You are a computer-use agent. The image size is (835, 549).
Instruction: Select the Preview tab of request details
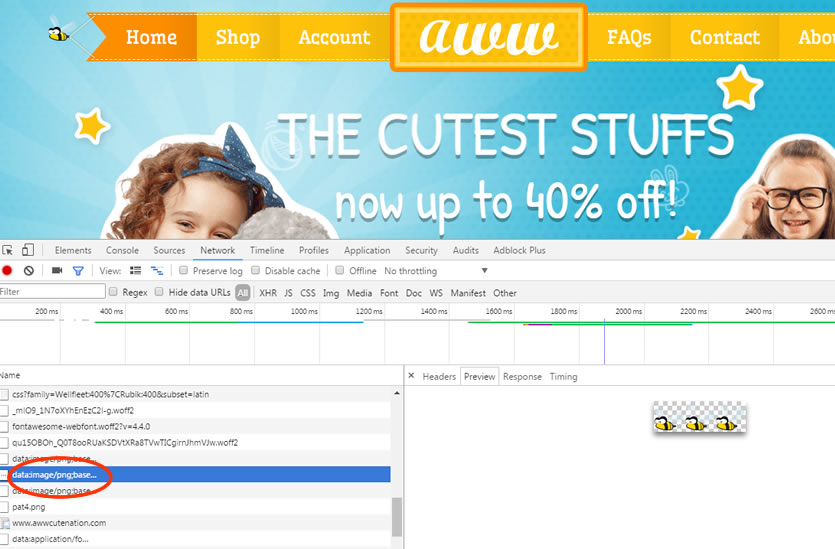tap(479, 376)
